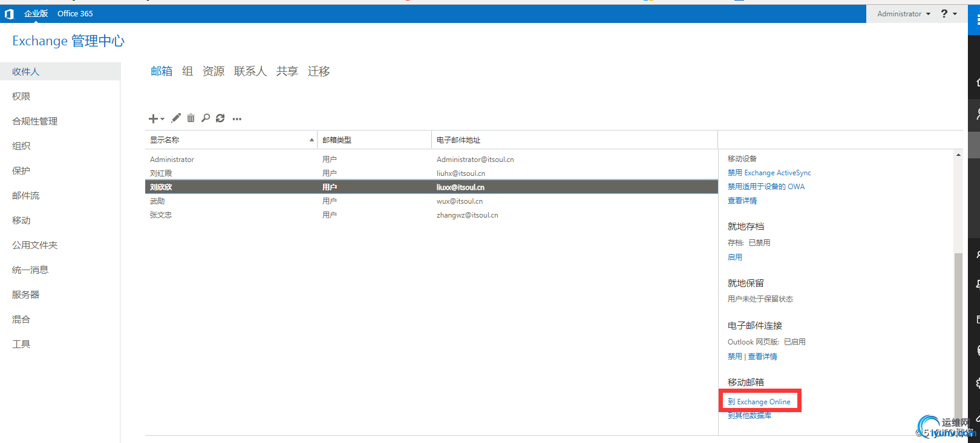Click 禁用适用于设备的 OWA link
The width and height of the screenshot is (980, 443).
tap(766, 187)
